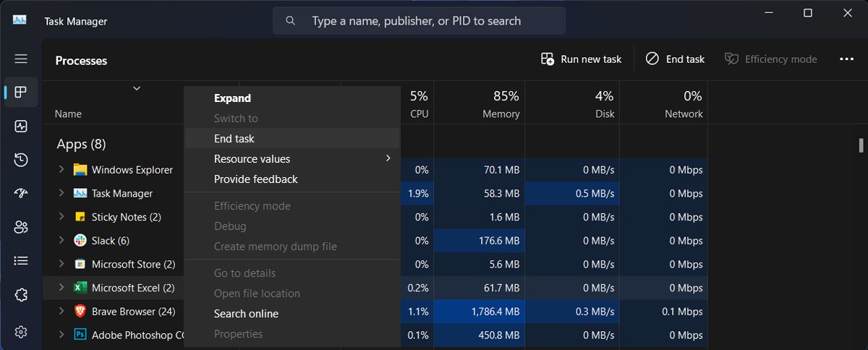This screenshot has height=350, width=868.
Task: Go to Startup apps page
Action: [21, 193]
